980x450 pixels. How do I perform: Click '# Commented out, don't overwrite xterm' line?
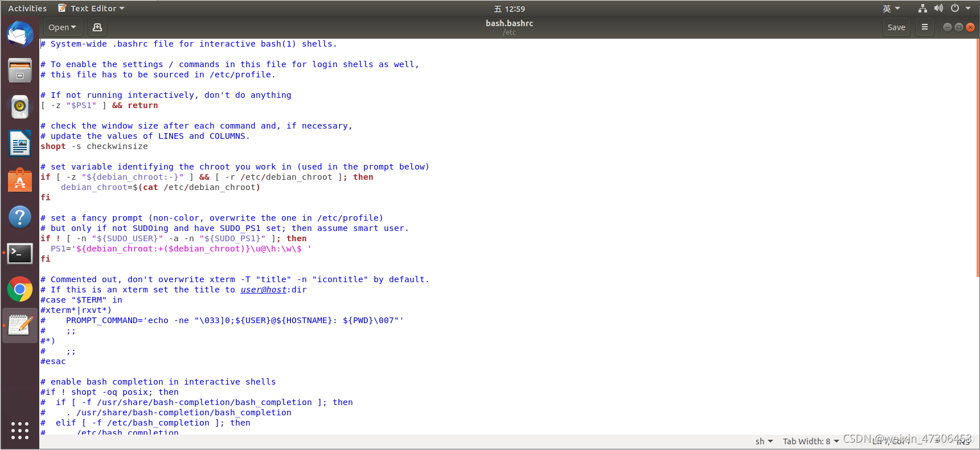pos(235,279)
